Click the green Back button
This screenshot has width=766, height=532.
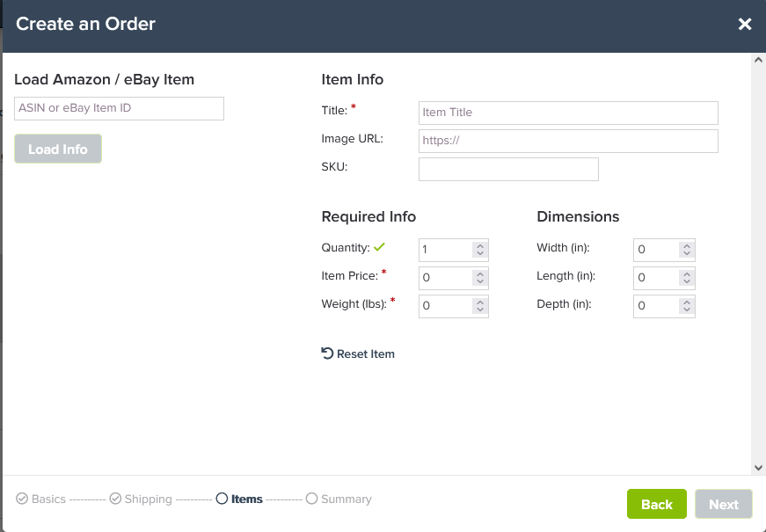pyautogui.click(x=657, y=504)
